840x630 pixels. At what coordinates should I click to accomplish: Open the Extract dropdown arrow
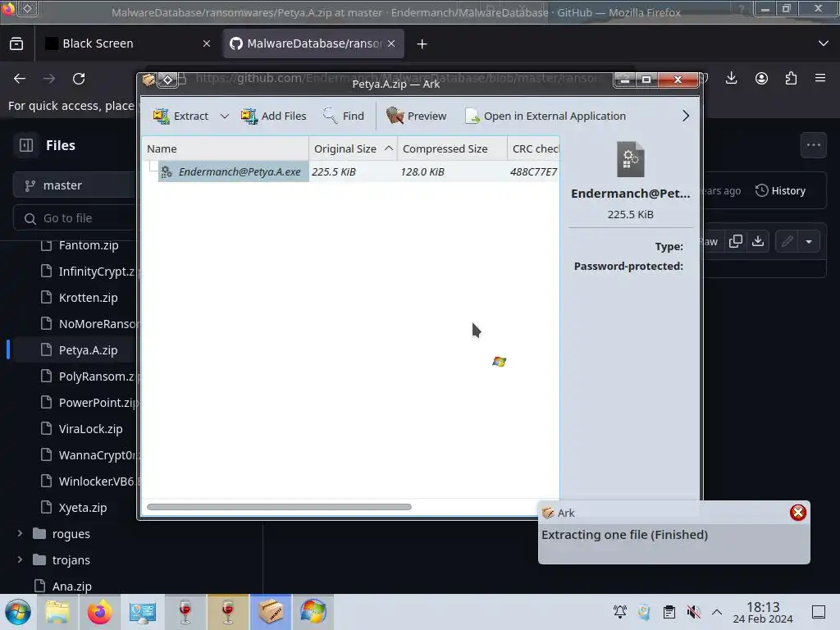(x=225, y=116)
